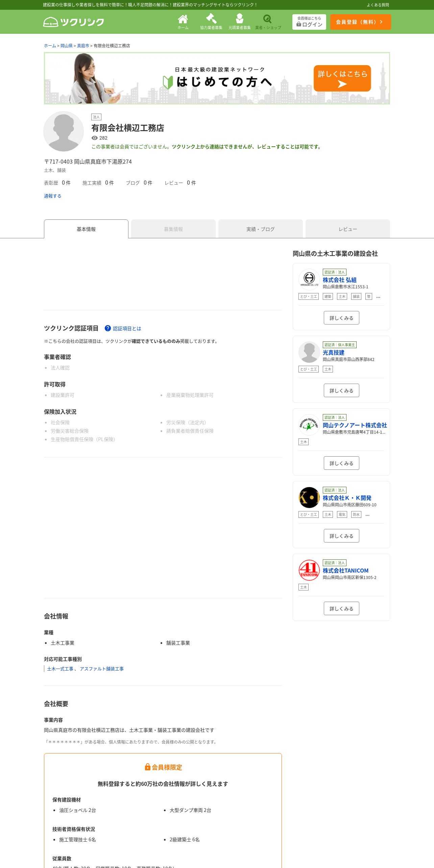Click 社会保険 list item
This screenshot has height=868, width=434.
pos(60,423)
